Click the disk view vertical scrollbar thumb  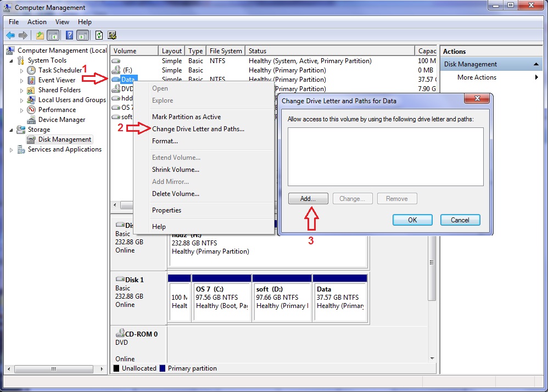[x=432, y=268]
